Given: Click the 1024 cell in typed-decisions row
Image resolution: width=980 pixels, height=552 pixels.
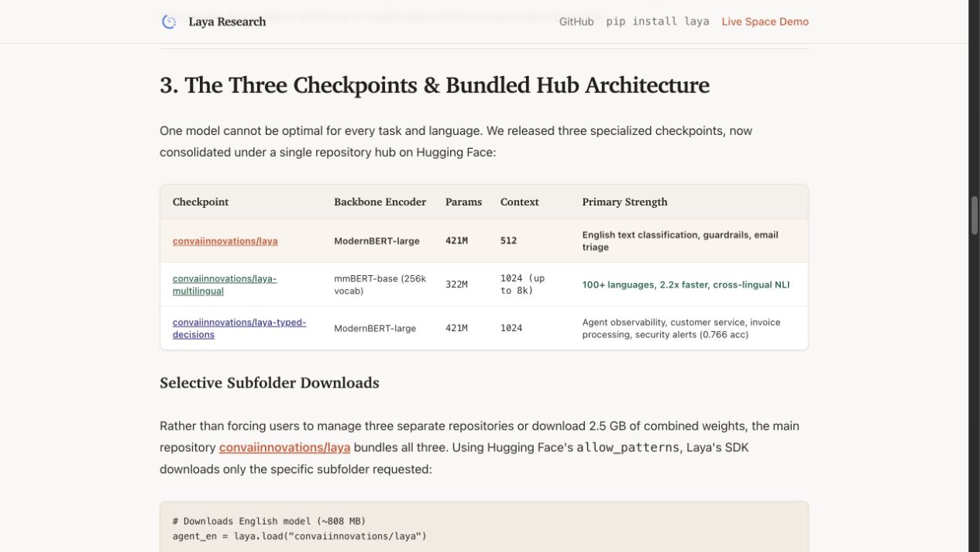Looking at the screenshot, I should click(511, 329).
